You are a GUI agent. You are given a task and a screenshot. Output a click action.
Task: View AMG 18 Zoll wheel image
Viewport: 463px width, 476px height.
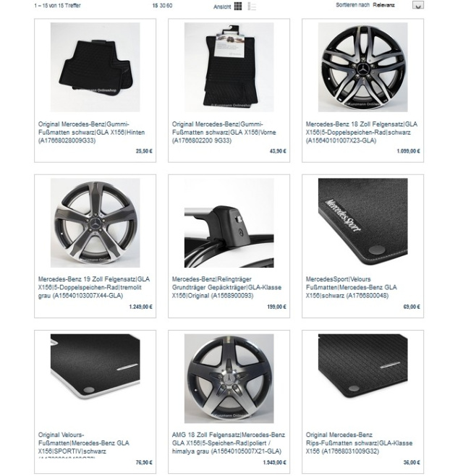point(229,378)
